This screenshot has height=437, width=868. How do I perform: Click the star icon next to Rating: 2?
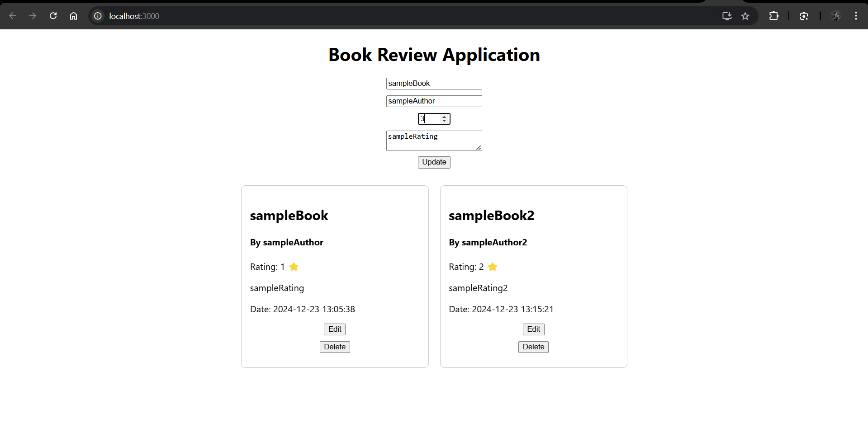pyautogui.click(x=493, y=267)
